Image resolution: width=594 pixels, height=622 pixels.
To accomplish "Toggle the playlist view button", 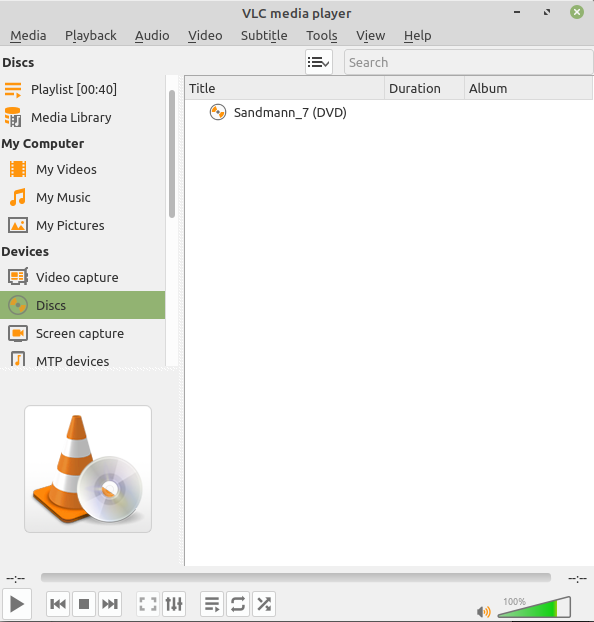I will [x=212, y=604].
